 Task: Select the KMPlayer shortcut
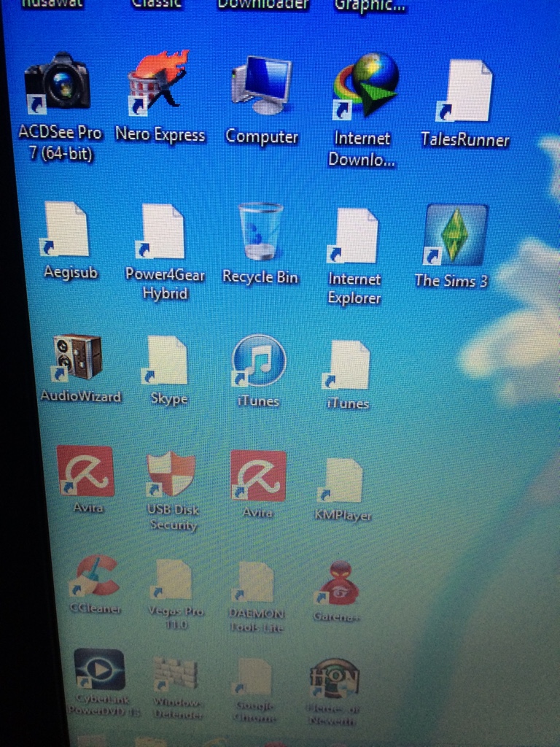[340, 480]
